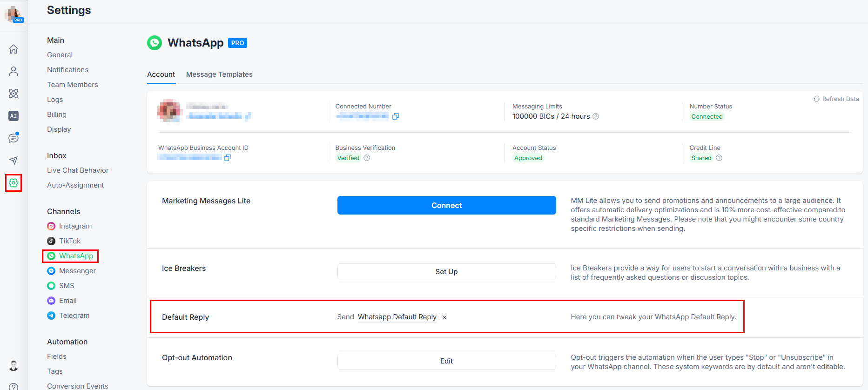Remove the Whatsapp Default Reply with X
The width and height of the screenshot is (868, 390).
444,317
